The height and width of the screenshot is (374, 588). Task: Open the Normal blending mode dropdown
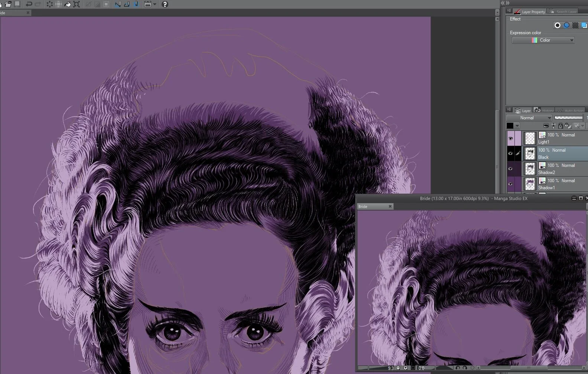click(x=529, y=118)
